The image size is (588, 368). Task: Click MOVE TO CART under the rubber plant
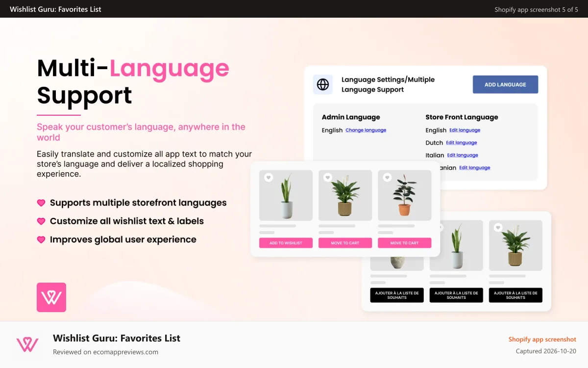(x=404, y=243)
